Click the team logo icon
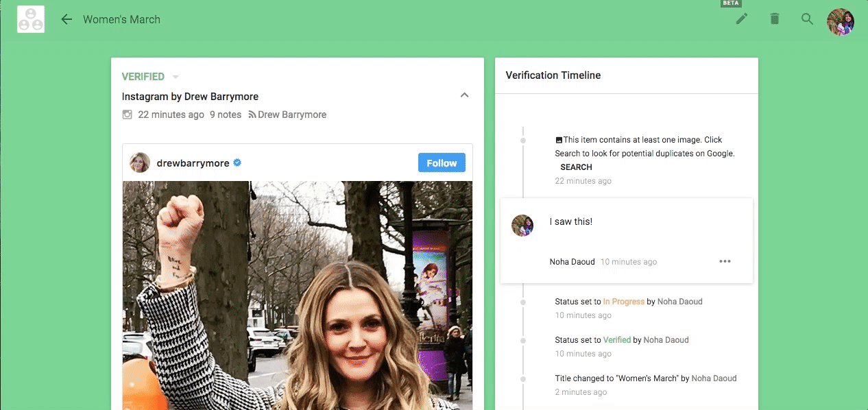The width and height of the screenshot is (868, 410). tap(31, 19)
